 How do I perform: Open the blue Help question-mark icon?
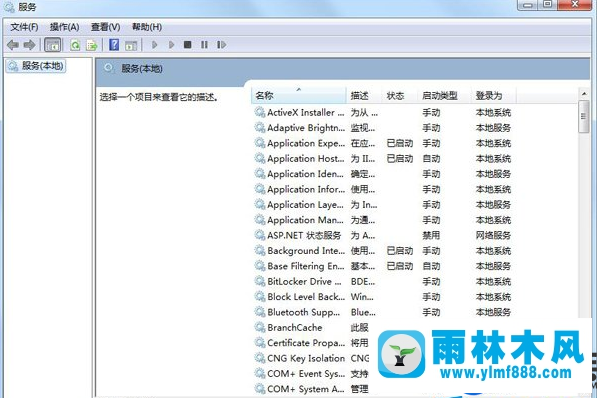coord(114,45)
